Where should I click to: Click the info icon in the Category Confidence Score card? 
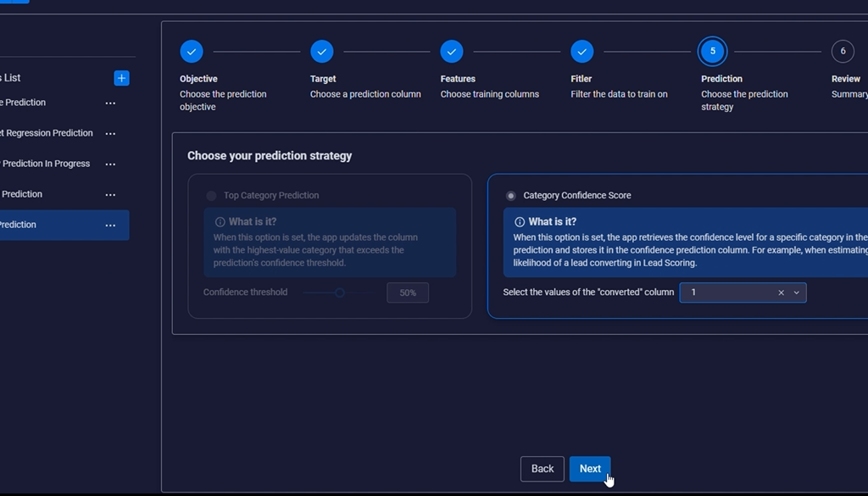(x=520, y=222)
